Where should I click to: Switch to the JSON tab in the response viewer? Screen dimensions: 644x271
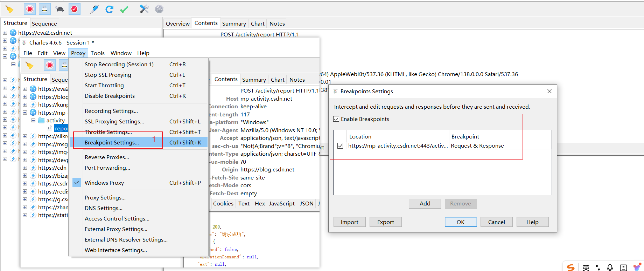coord(307,203)
